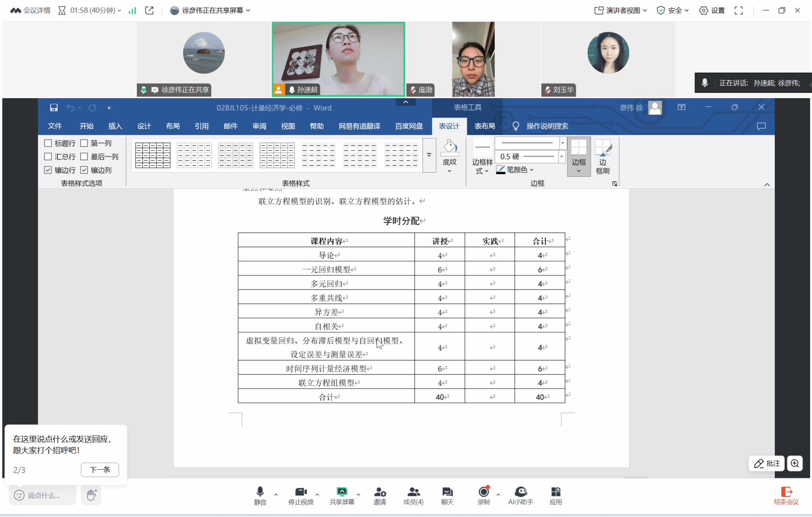Open the border styles (边框样式) dropdown

pos(483,157)
